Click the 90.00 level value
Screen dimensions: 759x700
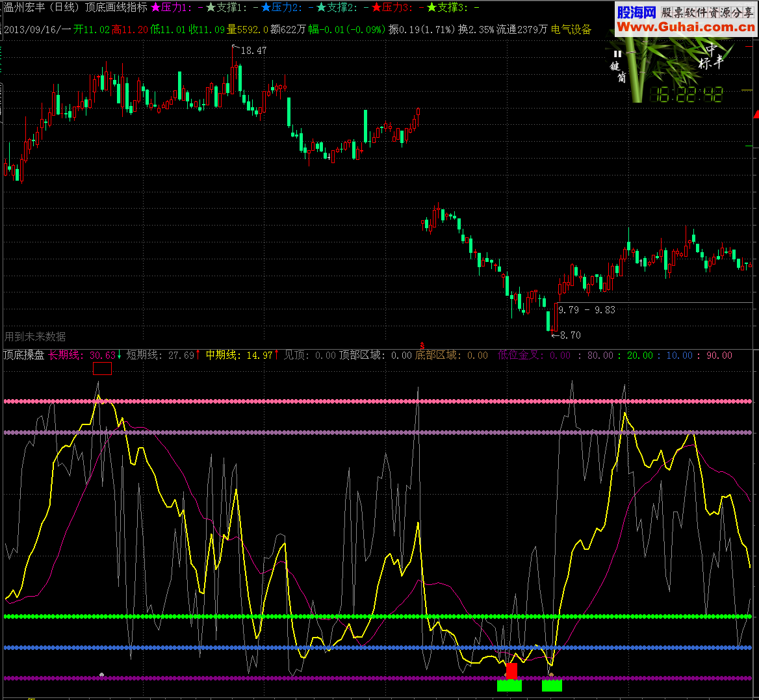coord(719,356)
